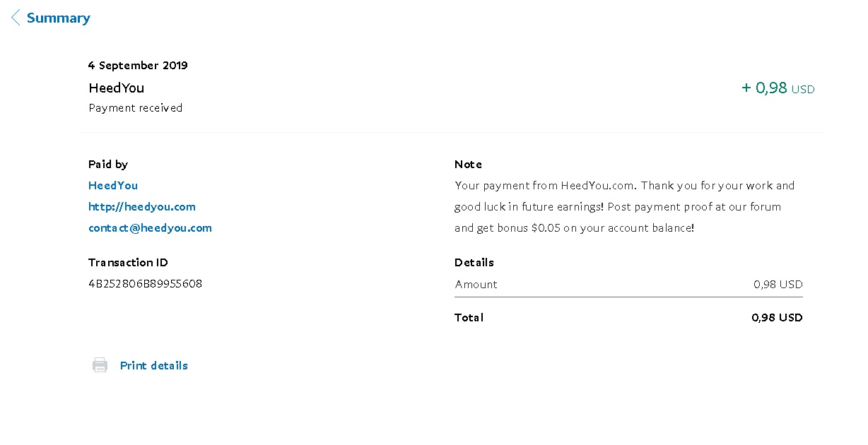Click the Note heading
The image size is (868, 445).
tap(468, 164)
